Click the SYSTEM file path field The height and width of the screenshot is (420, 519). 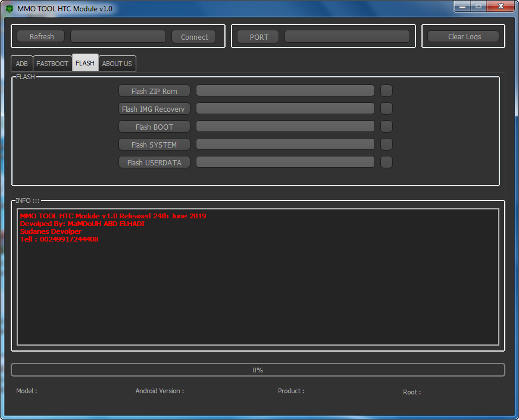click(x=285, y=144)
